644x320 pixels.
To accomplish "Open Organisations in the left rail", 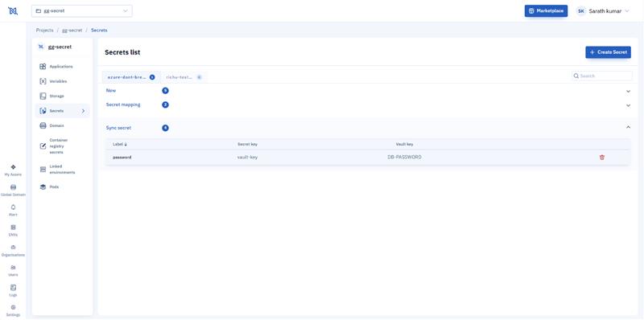I will tap(13, 250).
